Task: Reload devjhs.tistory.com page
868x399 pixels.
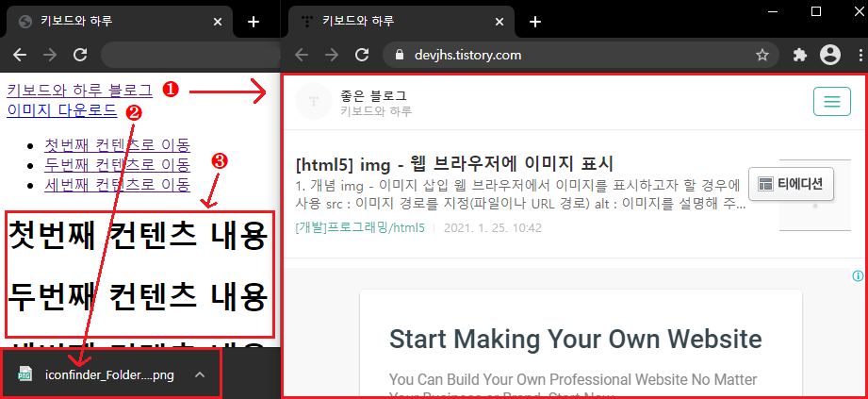Action: [x=362, y=55]
